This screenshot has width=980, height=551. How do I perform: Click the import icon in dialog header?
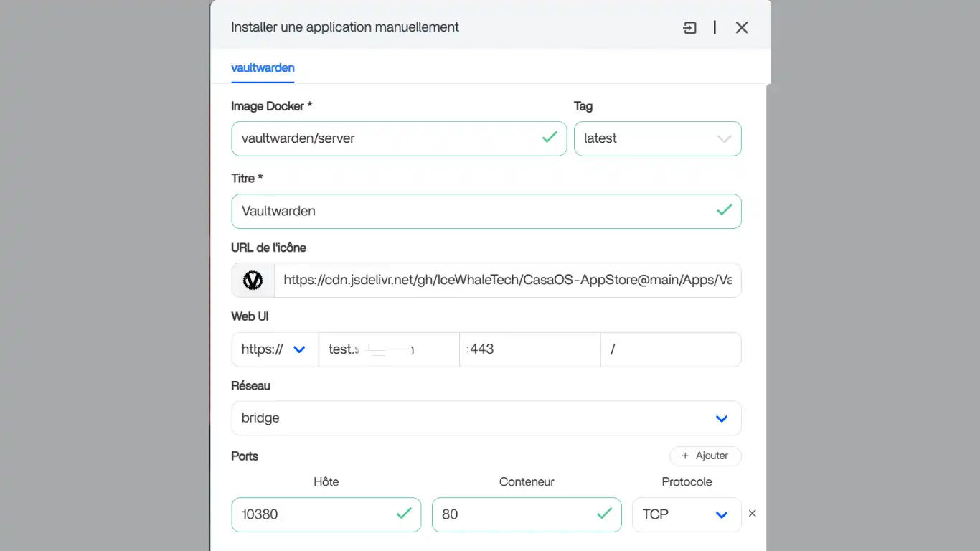[x=689, y=28]
